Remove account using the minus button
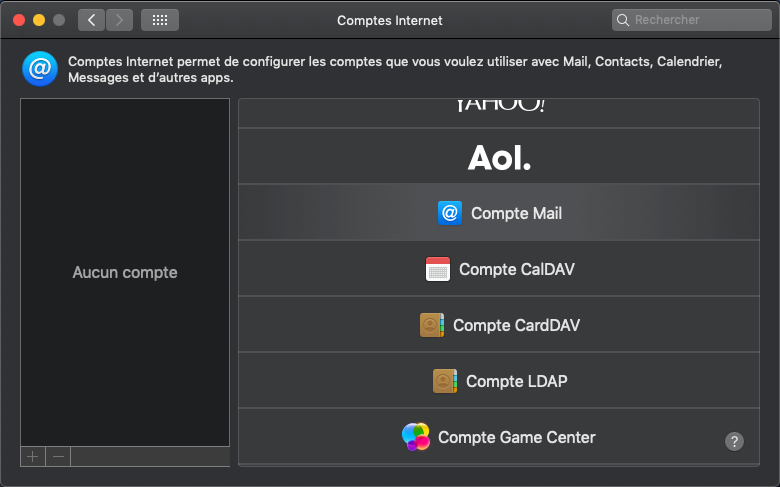Image resolution: width=780 pixels, height=487 pixels. click(59, 456)
